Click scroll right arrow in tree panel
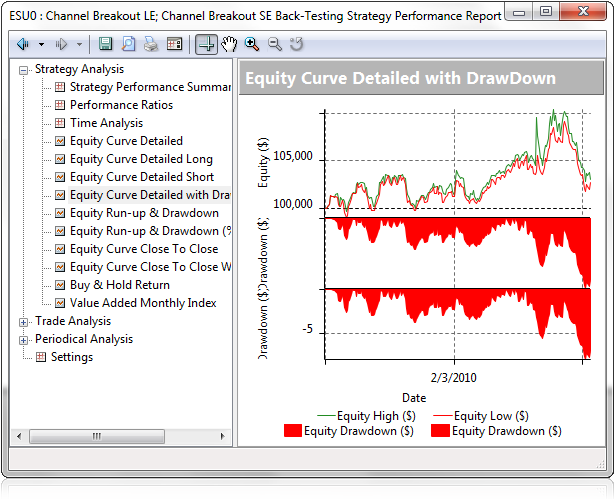 [x=223, y=437]
